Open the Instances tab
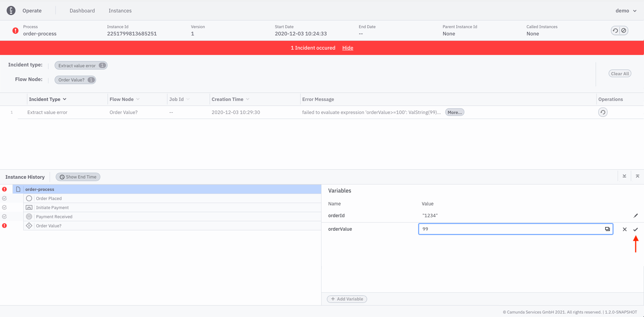 pyautogui.click(x=120, y=11)
